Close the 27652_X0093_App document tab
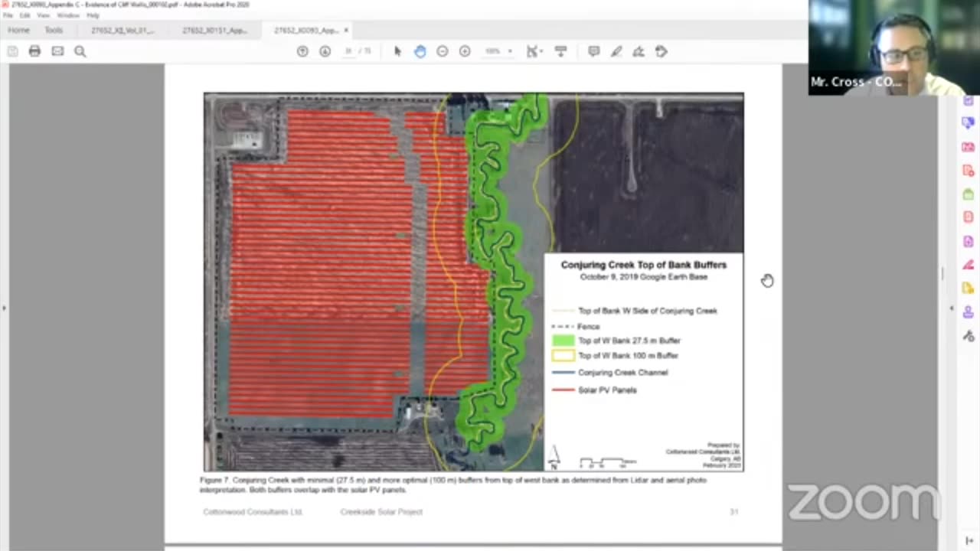This screenshot has height=551, width=980. tap(346, 31)
